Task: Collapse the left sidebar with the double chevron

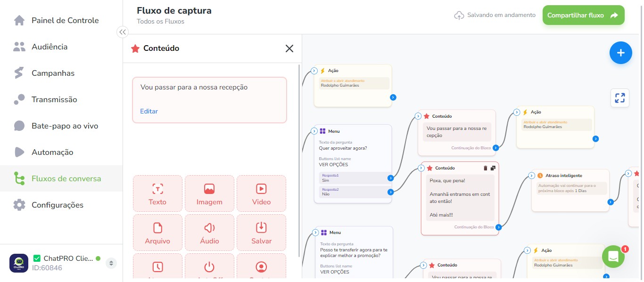Action: pos(123,32)
